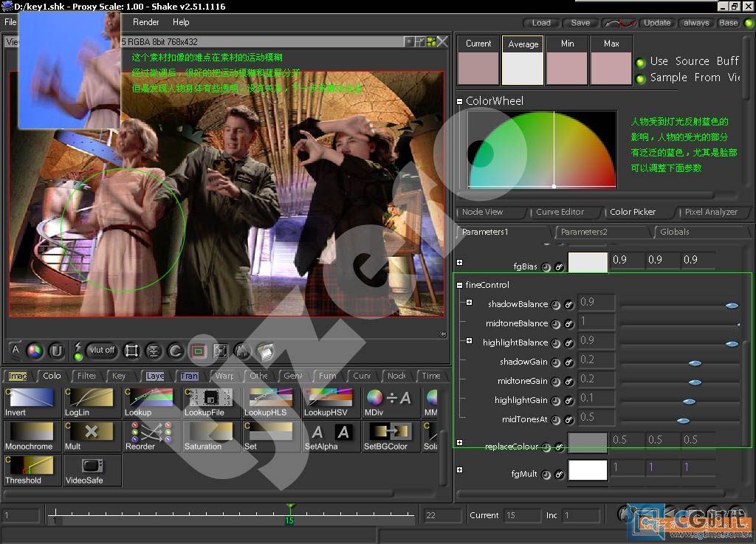Screen dimensions: 756x544
Task: Click the Current frame field showing 15
Action: click(522, 515)
